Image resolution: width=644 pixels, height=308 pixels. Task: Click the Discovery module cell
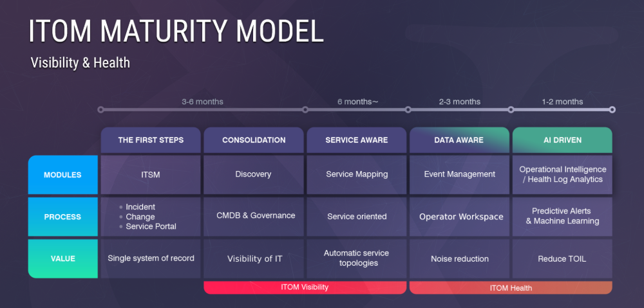point(254,175)
